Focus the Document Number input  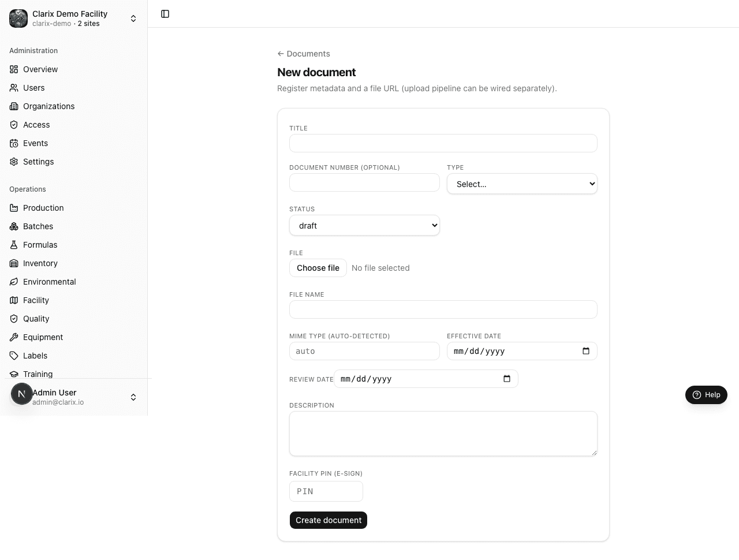(364, 182)
